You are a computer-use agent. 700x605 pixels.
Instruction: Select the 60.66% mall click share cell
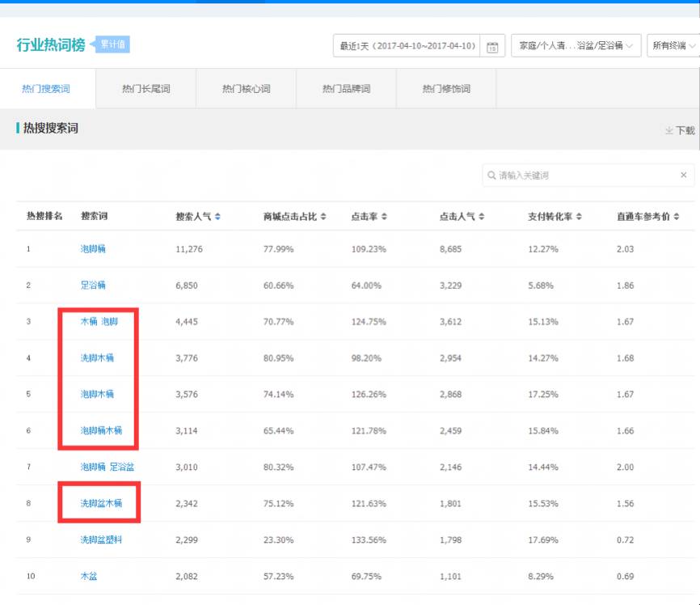click(279, 286)
